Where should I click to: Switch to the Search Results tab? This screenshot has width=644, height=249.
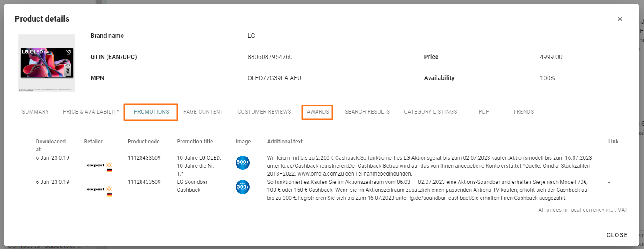(x=367, y=112)
